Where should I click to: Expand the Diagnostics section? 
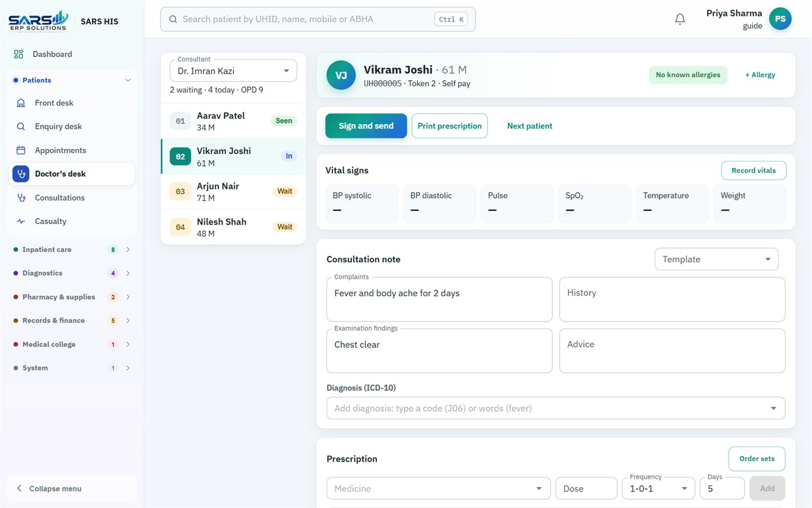72,273
